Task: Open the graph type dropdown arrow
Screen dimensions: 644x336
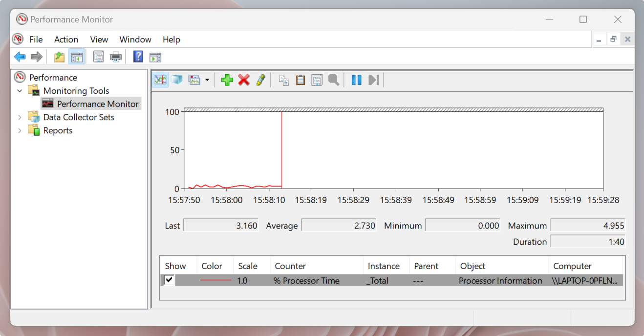Action: [x=207, y=80]
